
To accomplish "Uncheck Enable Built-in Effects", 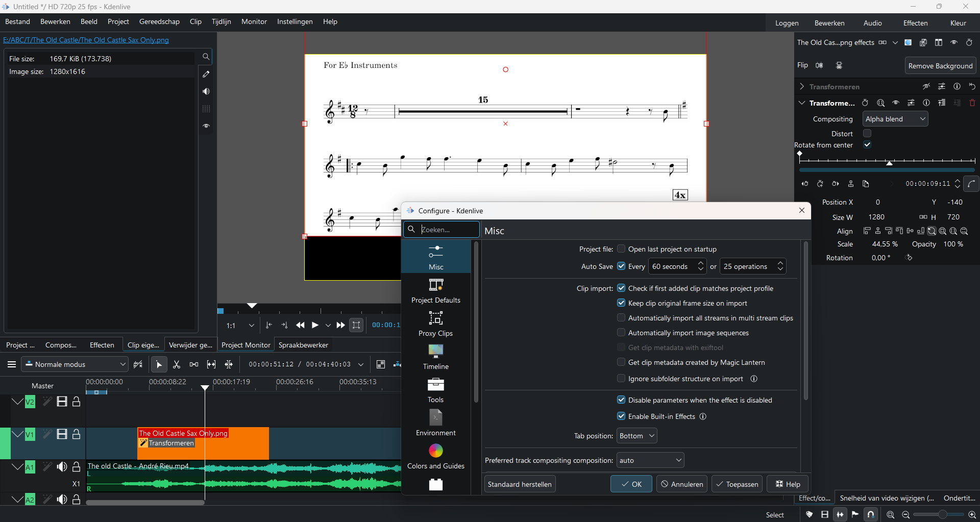I will [621, 416].
